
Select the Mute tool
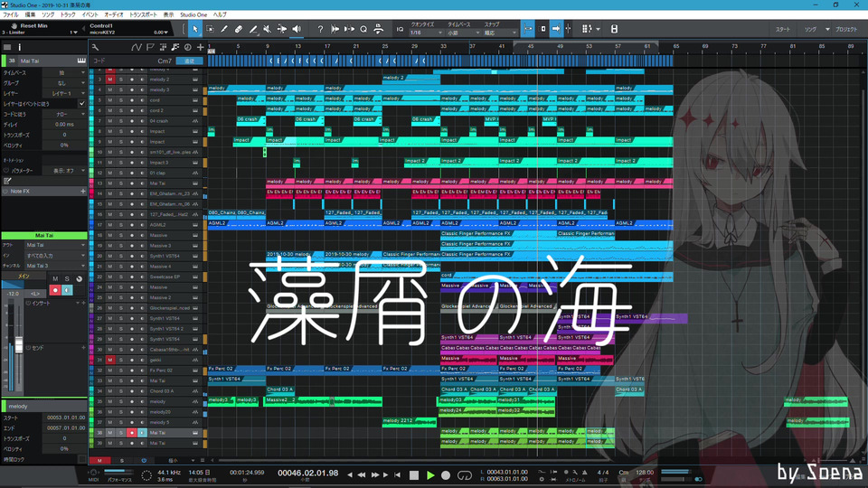(x=268, y=29)
